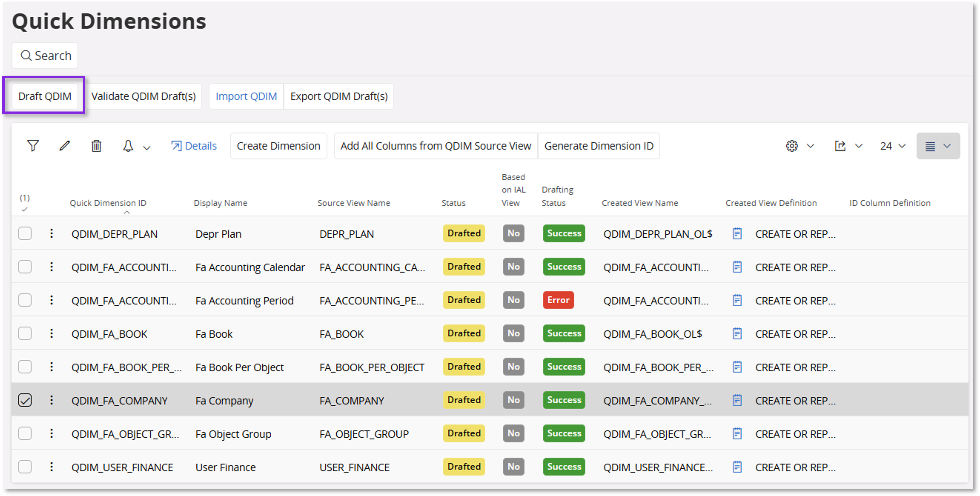
Task: Click the Source View Name column header
Action: 354,203
